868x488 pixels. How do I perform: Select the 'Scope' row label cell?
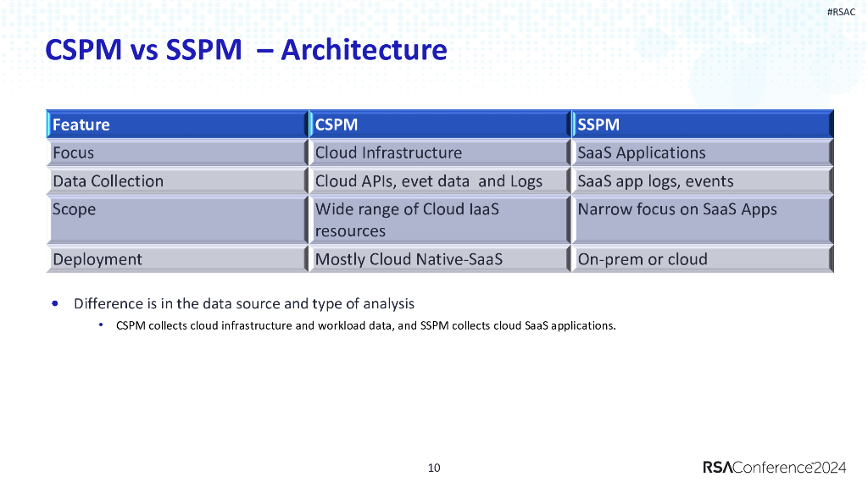pyautogui.click(x=177, y=219)
